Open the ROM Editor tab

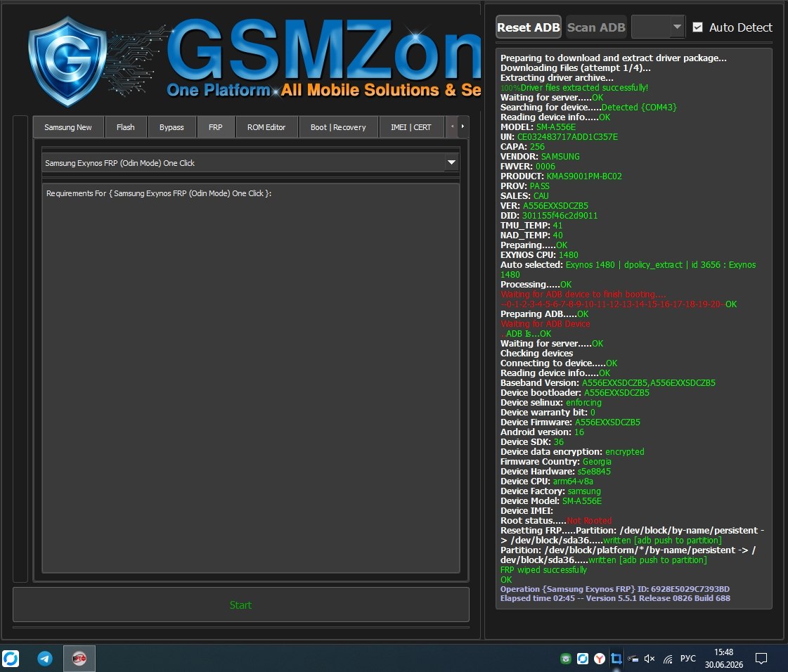point(266,127)
